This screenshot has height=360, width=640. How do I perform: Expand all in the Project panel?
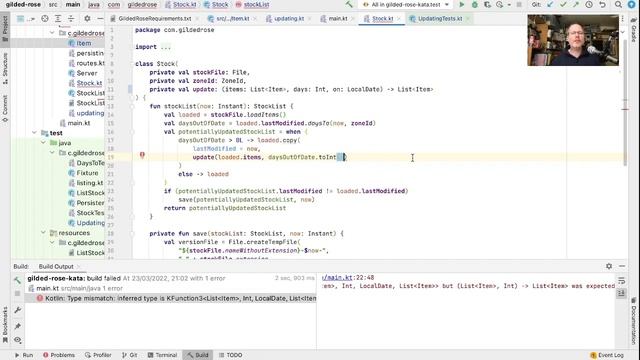pos(58,18)
